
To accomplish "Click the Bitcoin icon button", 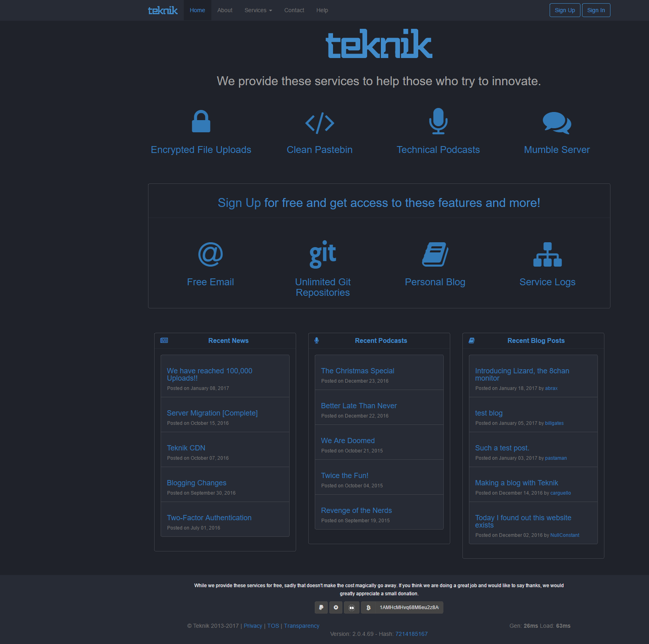I will 368,607.
